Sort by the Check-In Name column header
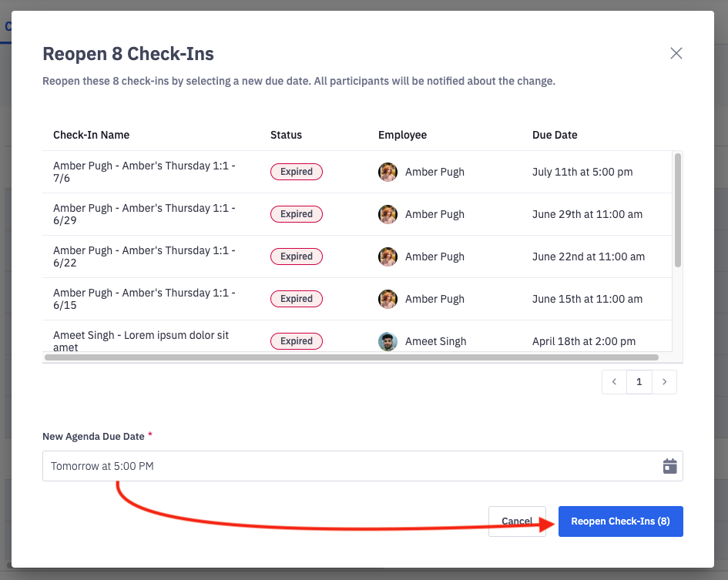The width and height of the screenshot is (728, 580). point(91,135)
